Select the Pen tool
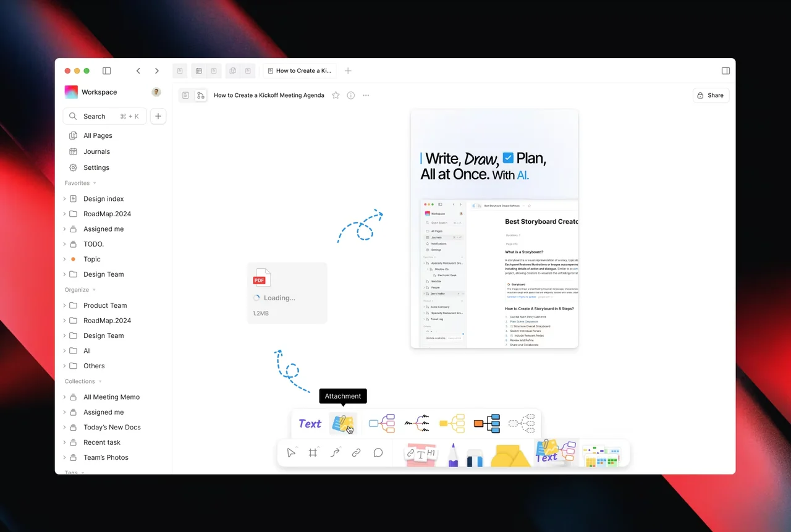 [x=454, y=455]
